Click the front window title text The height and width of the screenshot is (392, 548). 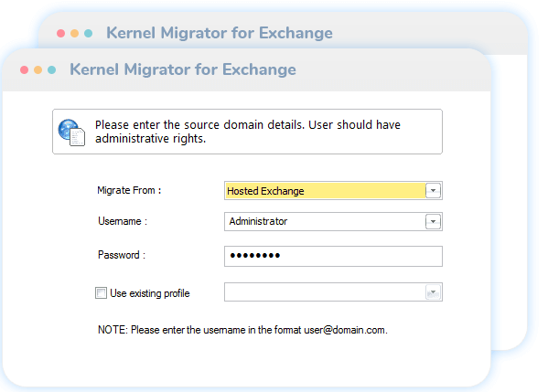[x=183, y=69]
